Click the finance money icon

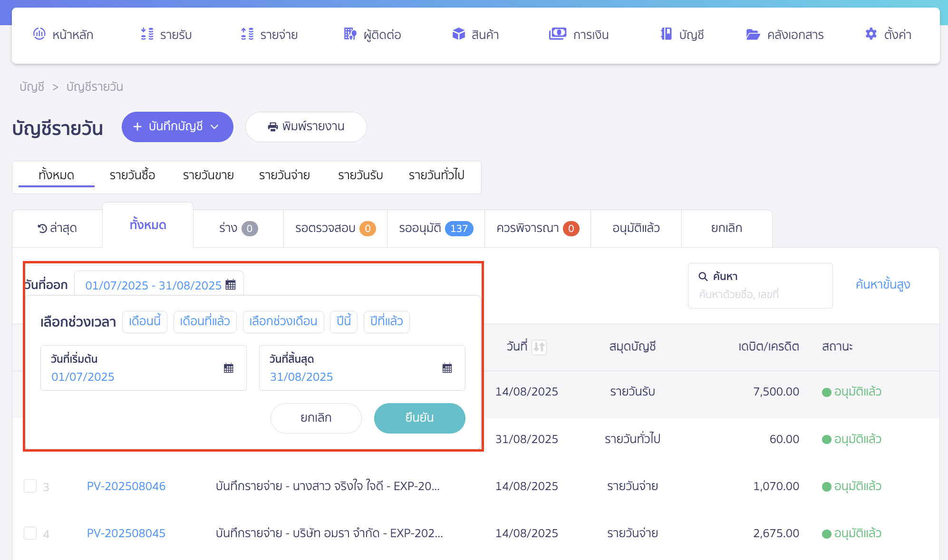[x=557, y=34]
